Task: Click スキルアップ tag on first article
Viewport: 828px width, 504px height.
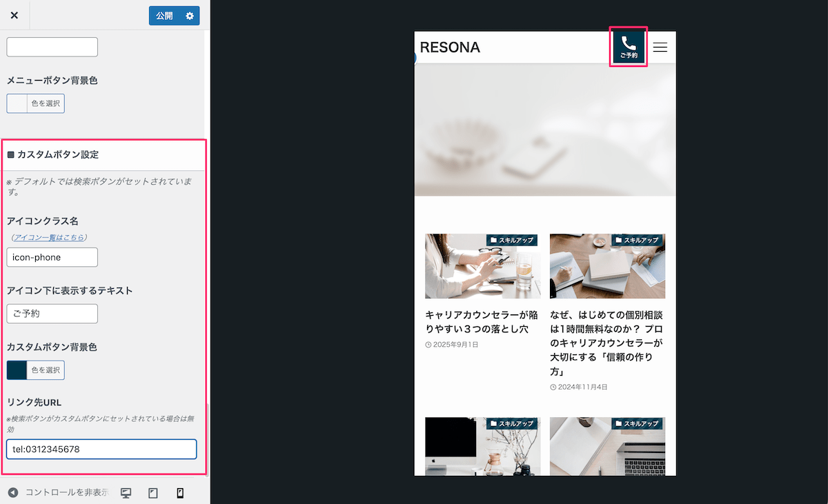Action: click(512, 240)
